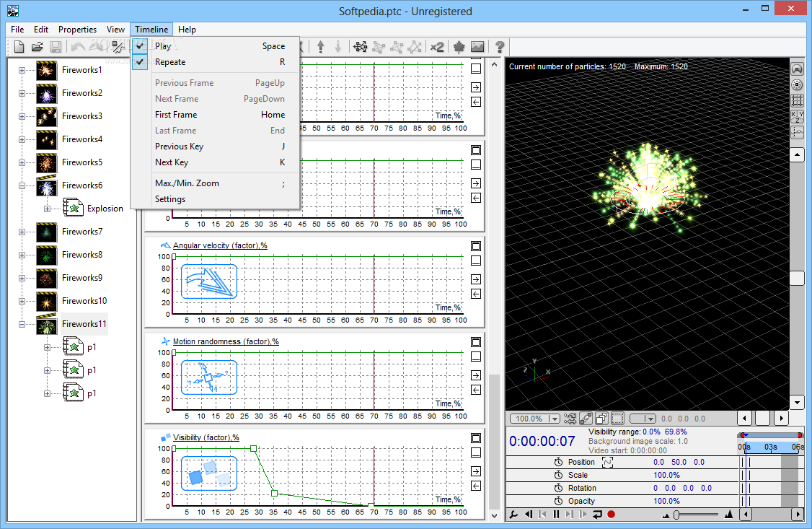Viewport: 812px width, 529px height.
Task: Click the Visibility (factor),% link
Action: point(206,437)
